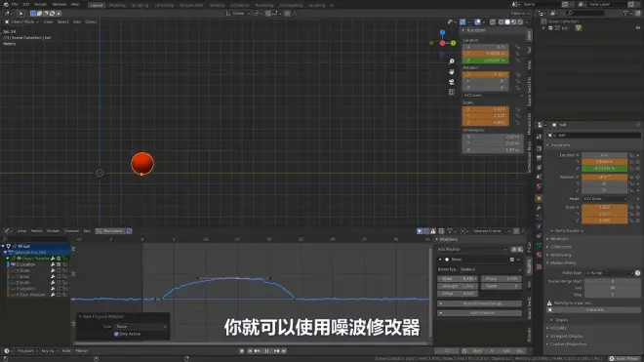Toggle Z Location channel visibility eye
Screen dimensions: 644x362
pos(13,264)
